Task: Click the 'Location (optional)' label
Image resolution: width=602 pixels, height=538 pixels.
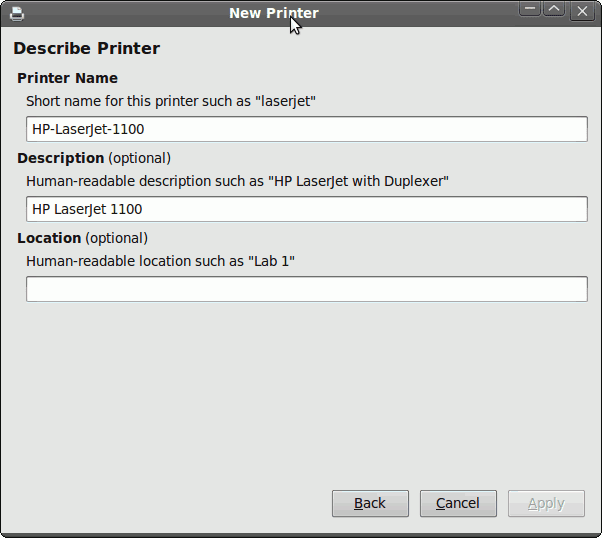Action: (x=83, y=238)
